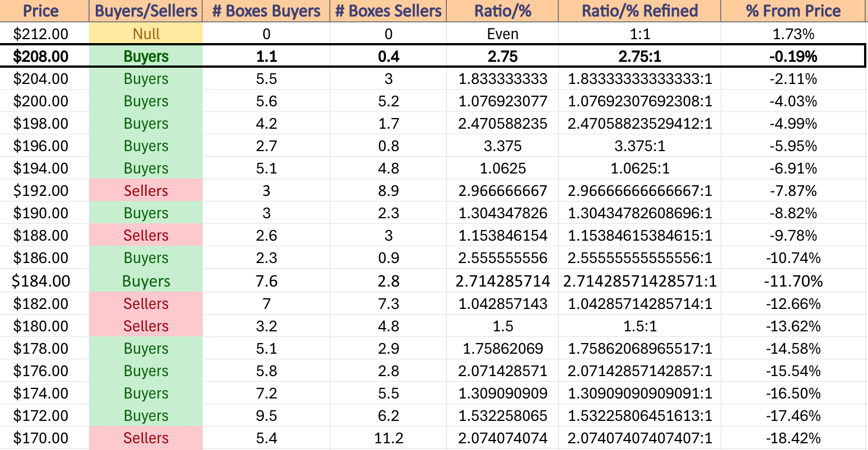Click the -18.42% cell
Image resolution: width=868 pixels, height=450 pixels.
[794, 438]
